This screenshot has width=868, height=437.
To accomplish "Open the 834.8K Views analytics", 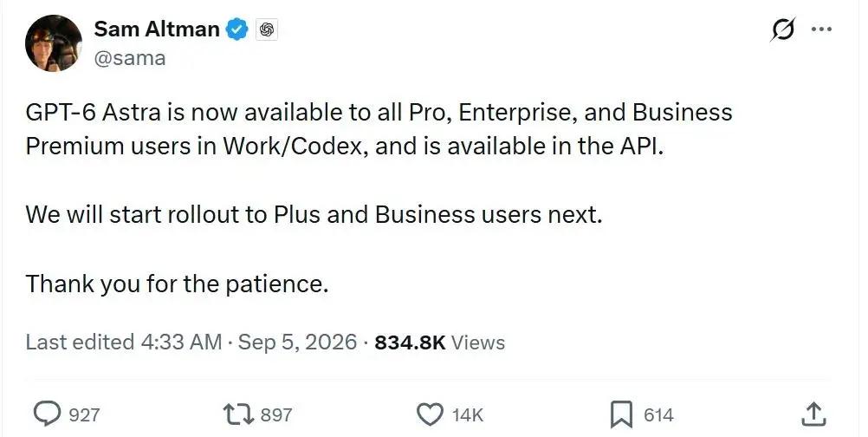I will coord(440,342).
